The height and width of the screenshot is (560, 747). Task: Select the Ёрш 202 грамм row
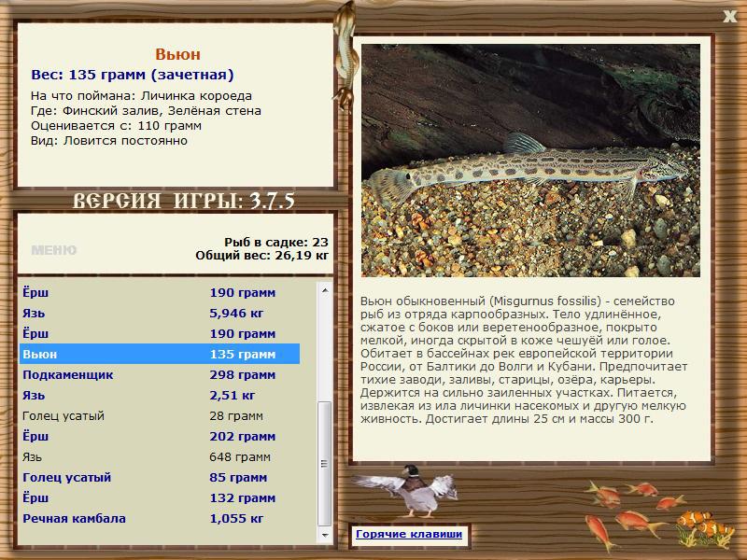coord(160,436)
